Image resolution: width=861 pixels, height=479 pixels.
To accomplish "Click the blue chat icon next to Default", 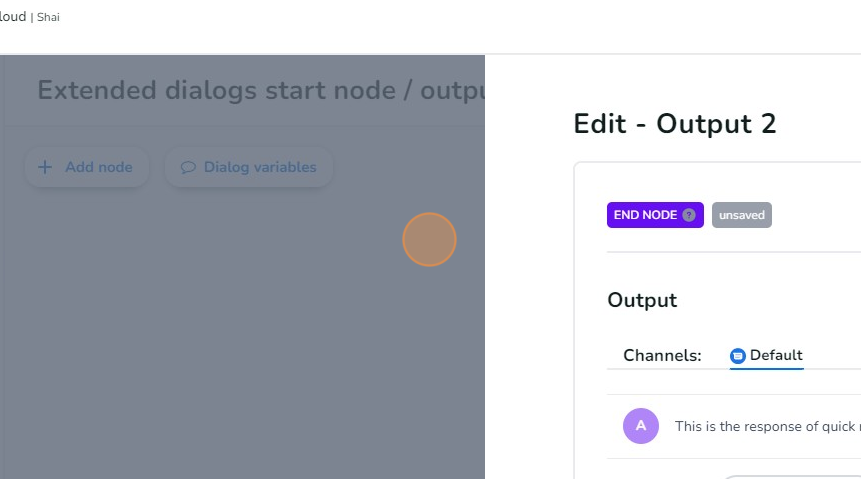I will (738, 355).
